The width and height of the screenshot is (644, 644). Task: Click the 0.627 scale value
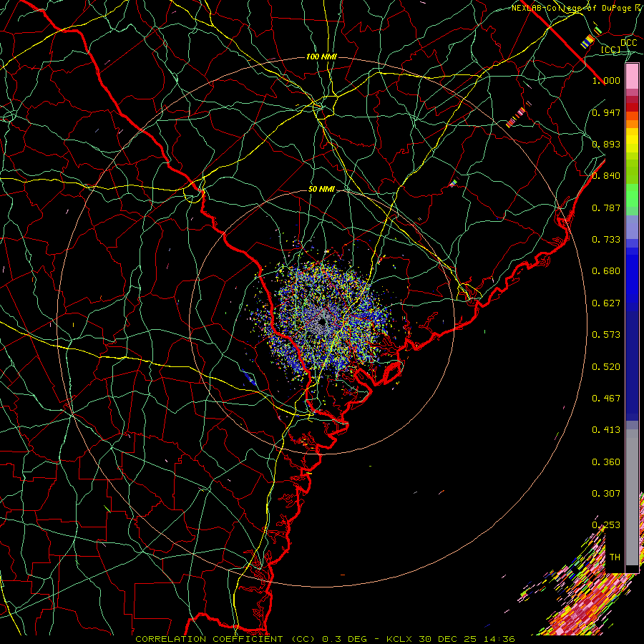coord(606,303)
